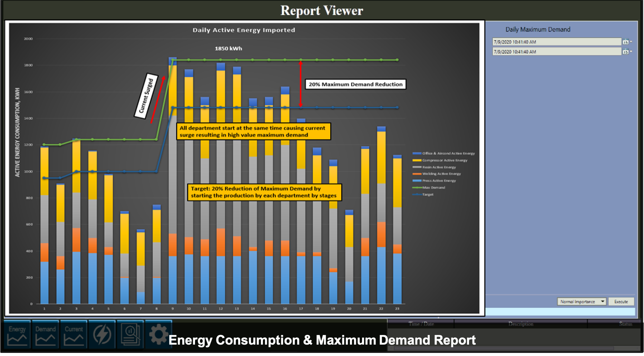
Task: Open the Settings gear icon
Action: point(158,334)
